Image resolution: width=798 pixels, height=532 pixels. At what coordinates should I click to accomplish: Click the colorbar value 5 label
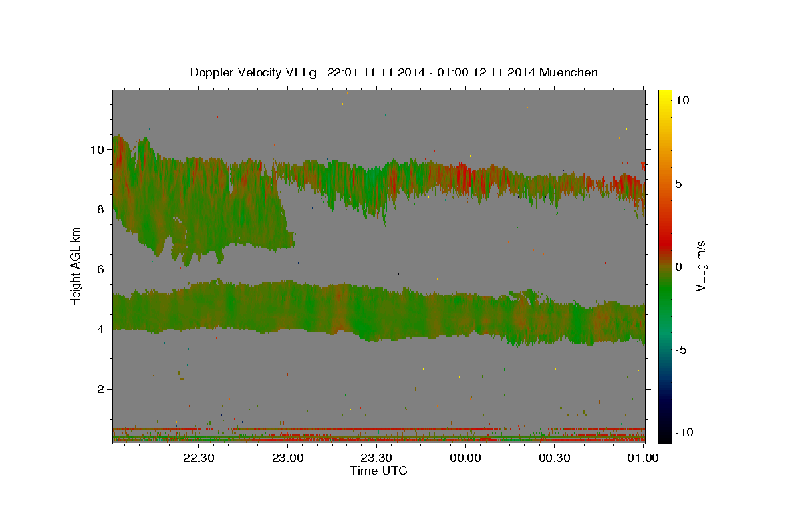coord(678,184)
